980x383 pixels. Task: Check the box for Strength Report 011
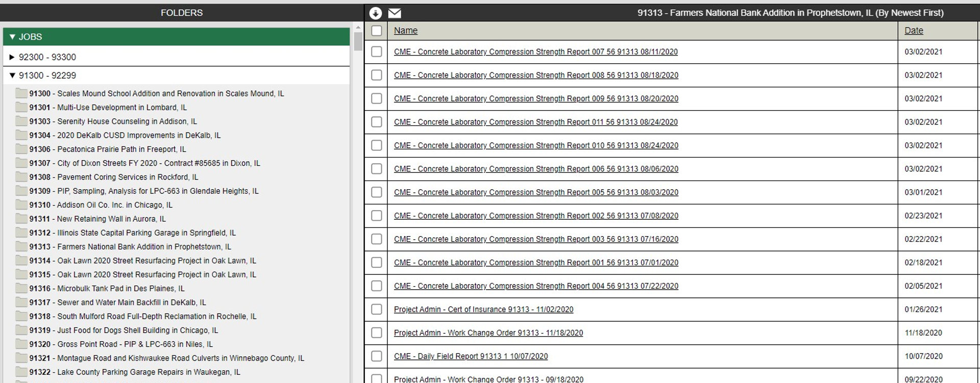376,122
